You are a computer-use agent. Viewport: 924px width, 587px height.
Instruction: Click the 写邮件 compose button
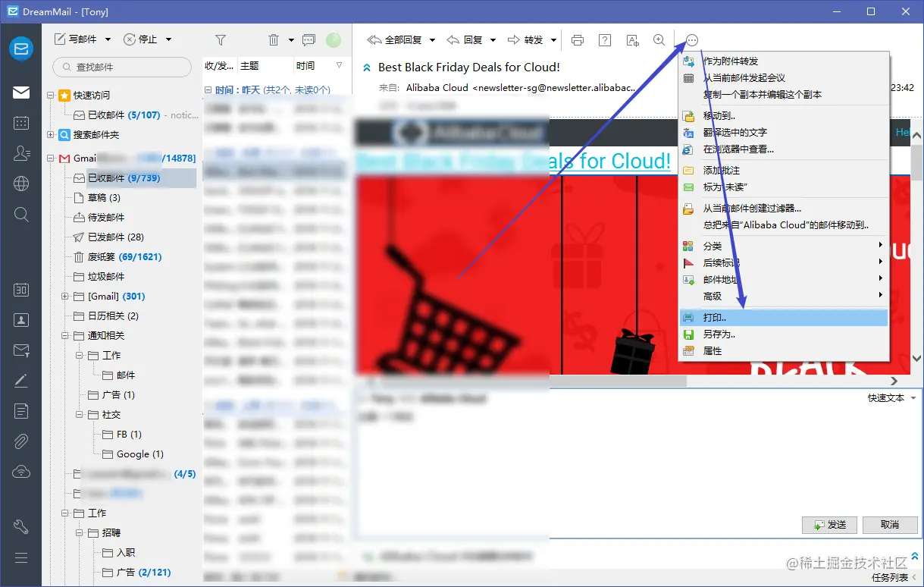[x=77, y=39]
